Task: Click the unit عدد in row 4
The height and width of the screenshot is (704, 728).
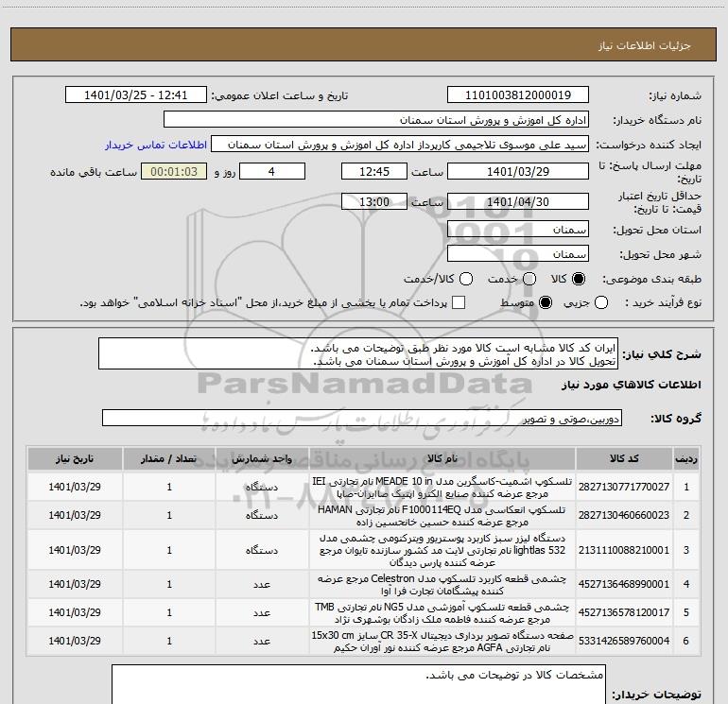Action: [x=262, y=585]
